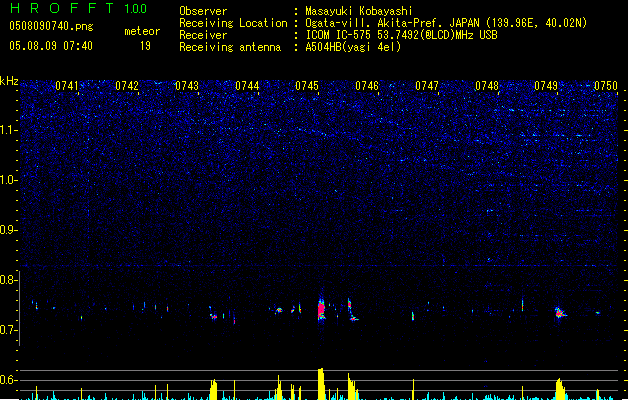Click the 0.8 kHz axis label
The height and width of the screenshot is (400, 629).
pyautogui.click(x=9, y=280)
